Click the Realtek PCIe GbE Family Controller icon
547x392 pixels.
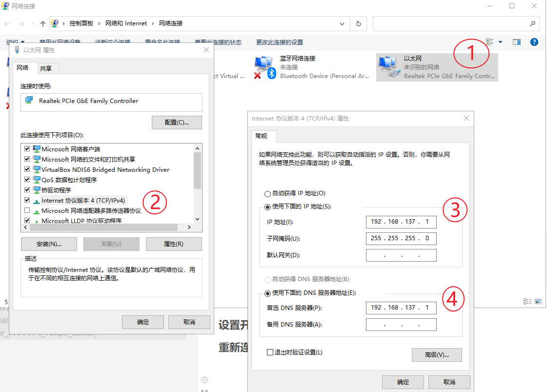[29, 102]
